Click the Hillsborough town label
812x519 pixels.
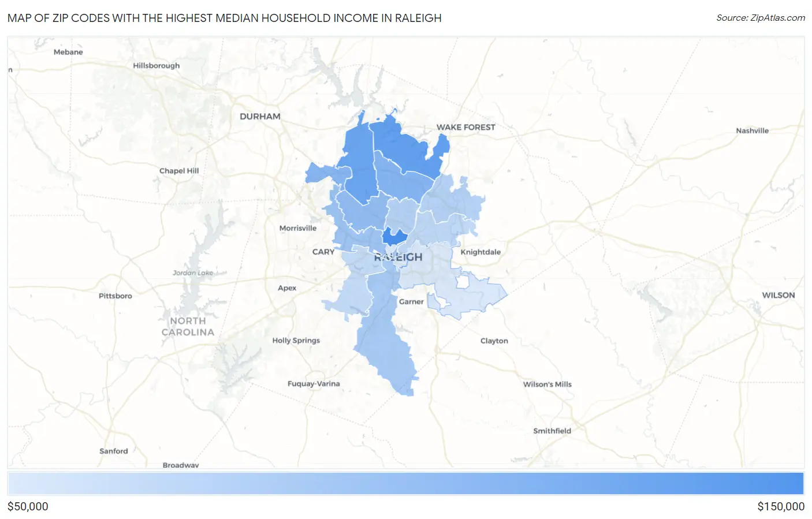click(x=157, y=66)
